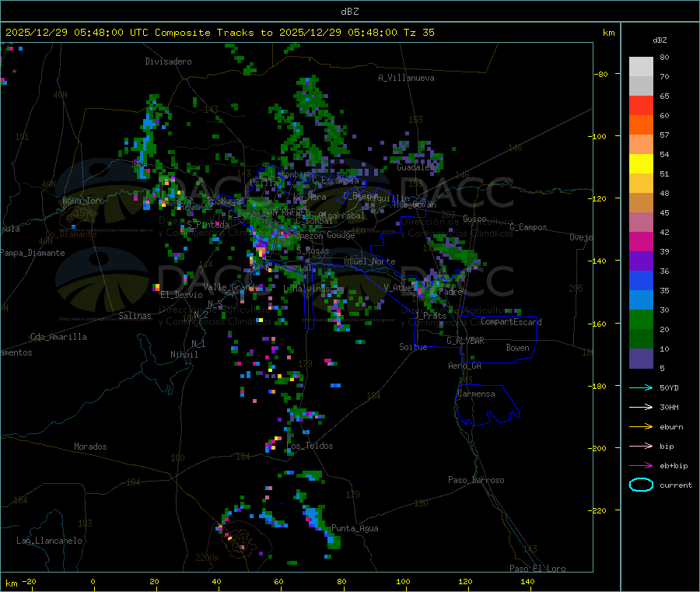Image resolution: width=700 pixels, height=592 pixels.
Task: Click the Lag.Llancanelo map label
Action: point(50,541)
